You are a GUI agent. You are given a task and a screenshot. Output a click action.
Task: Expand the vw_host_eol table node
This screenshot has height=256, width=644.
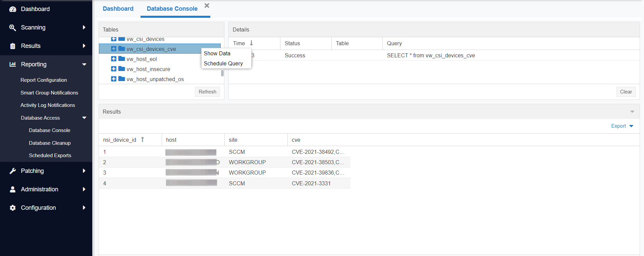click(x=114, y=59)
